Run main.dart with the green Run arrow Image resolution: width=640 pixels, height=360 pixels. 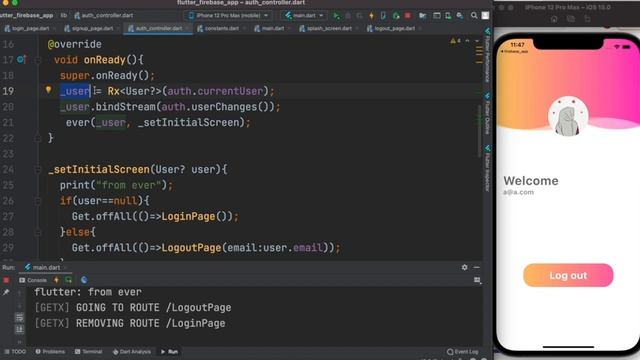tap(336, 16)
